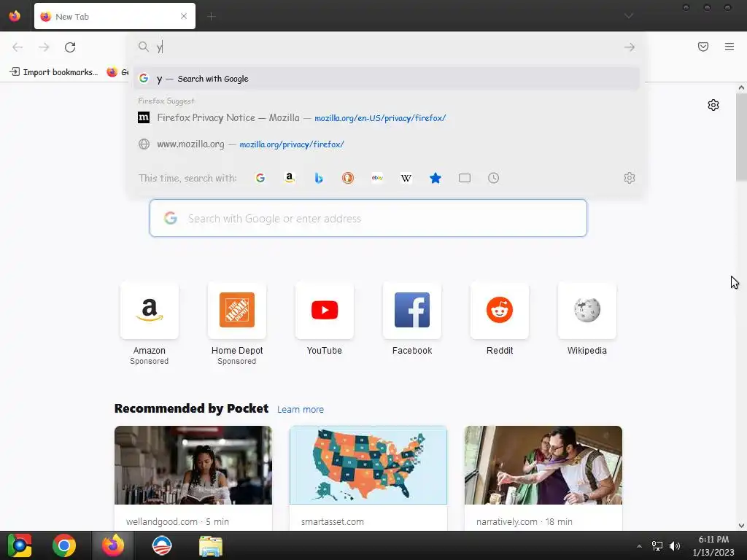Click the scrollbar up arrow
This screenshot has height=560, width=747.
pyautogui.click(x=741, y=87)
